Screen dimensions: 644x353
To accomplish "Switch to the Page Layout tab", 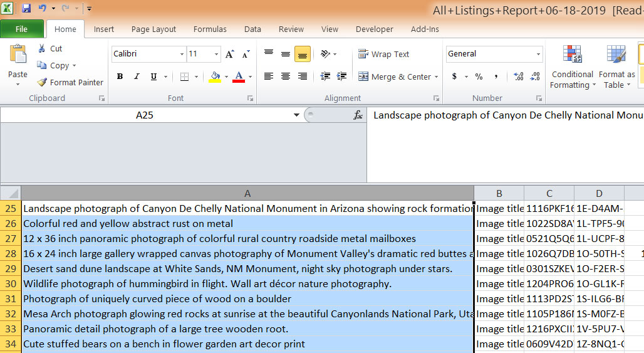I will [153, 29].
